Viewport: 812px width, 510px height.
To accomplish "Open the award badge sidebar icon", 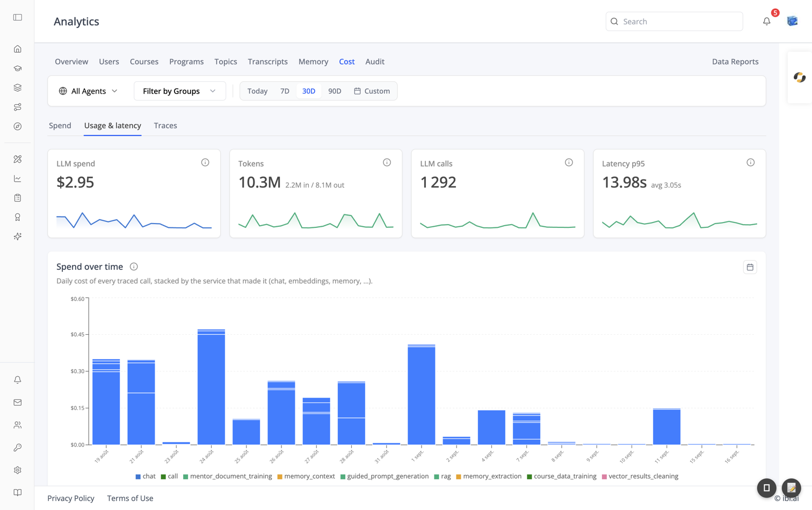I will [18, 217].
